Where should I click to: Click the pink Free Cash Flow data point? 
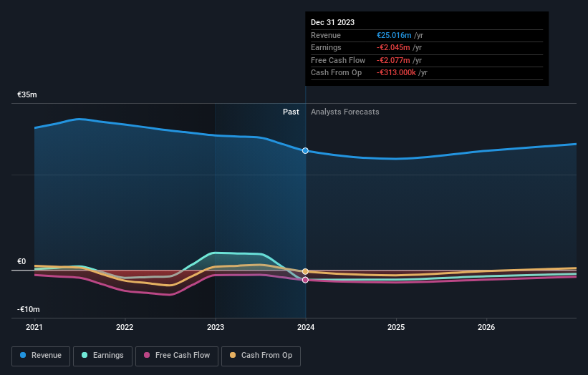(x=305, y=280)
